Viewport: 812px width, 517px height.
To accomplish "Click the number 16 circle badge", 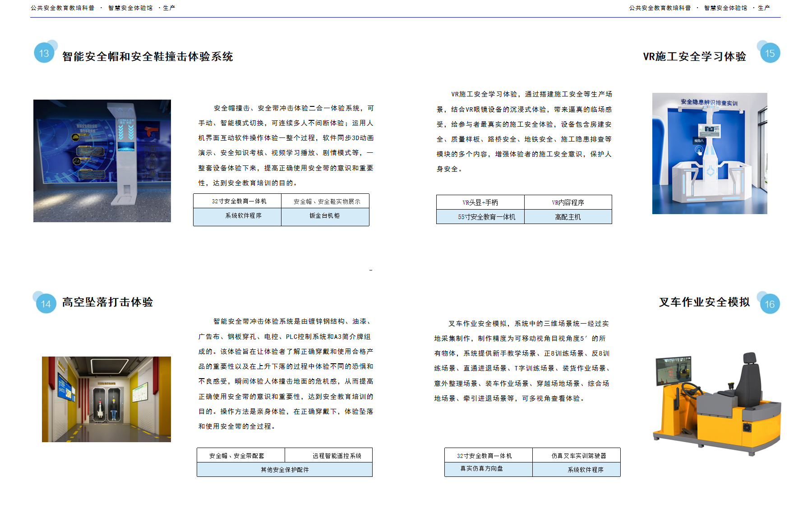I will 769,304.
